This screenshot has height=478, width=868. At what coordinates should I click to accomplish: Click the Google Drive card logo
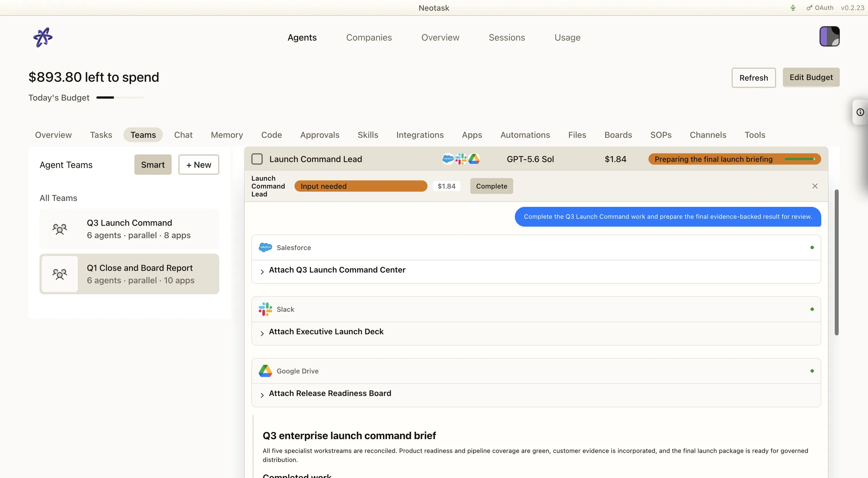tap(265, 371)
